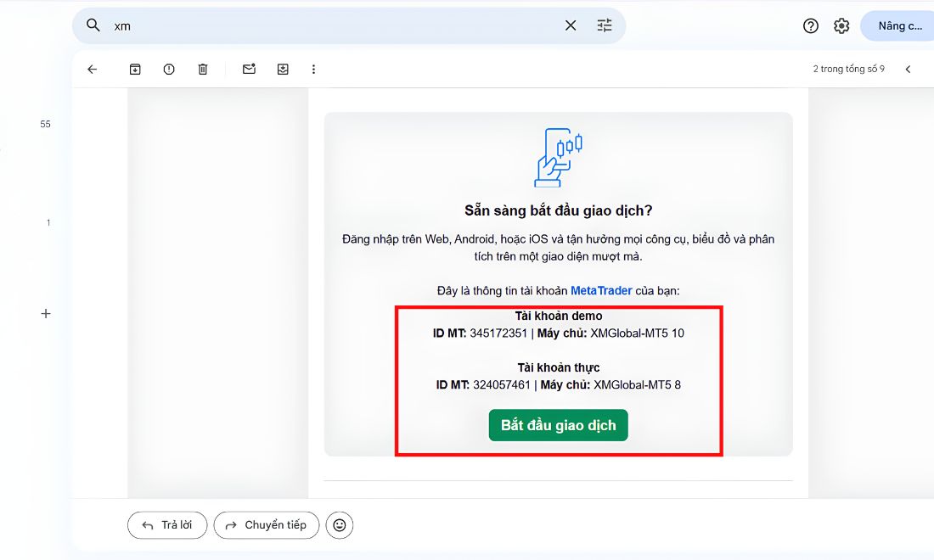
Task: Click the demo ID 345172351
Action: pos(498,333)
